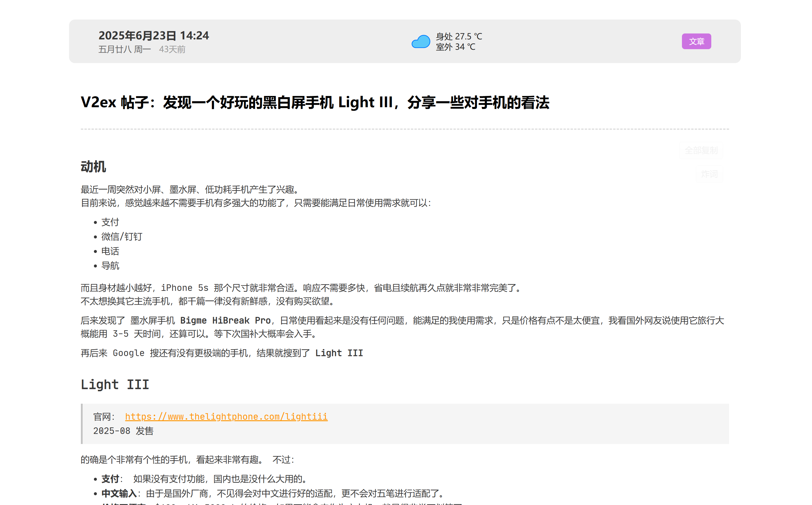
Task: Open the thelightphone.com/lightiii link
Action: point(226,416)
